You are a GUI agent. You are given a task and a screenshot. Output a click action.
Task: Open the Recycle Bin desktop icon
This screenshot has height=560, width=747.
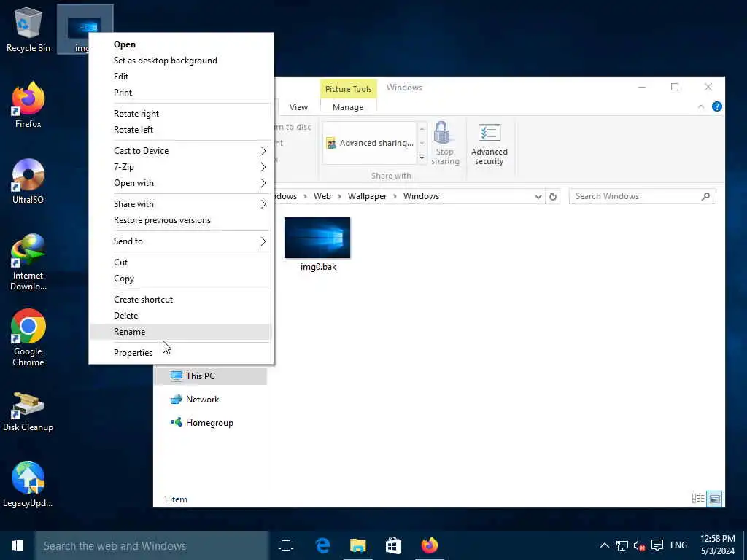[28, 29]
